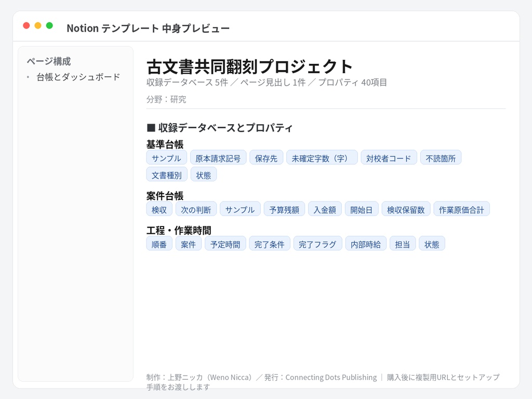The image size is (532, 399).
Task: Select the 検収 property tag
Action: [x=159, y=209]
